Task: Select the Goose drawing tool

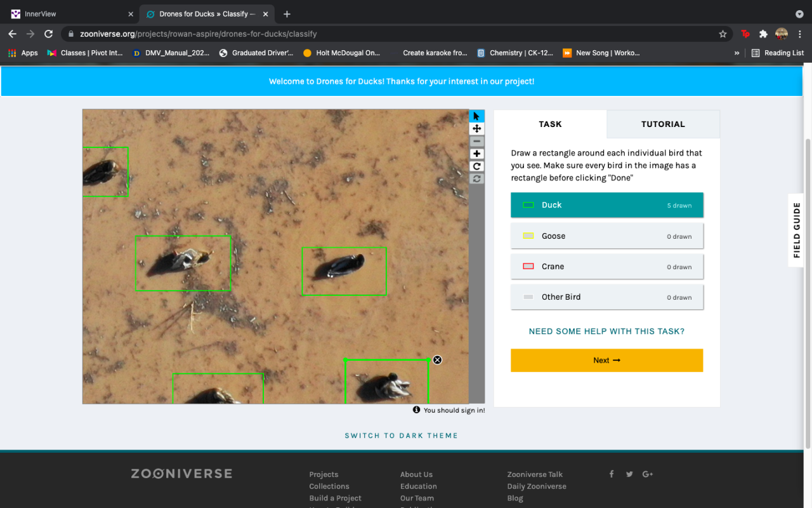Action: (607, 236)
